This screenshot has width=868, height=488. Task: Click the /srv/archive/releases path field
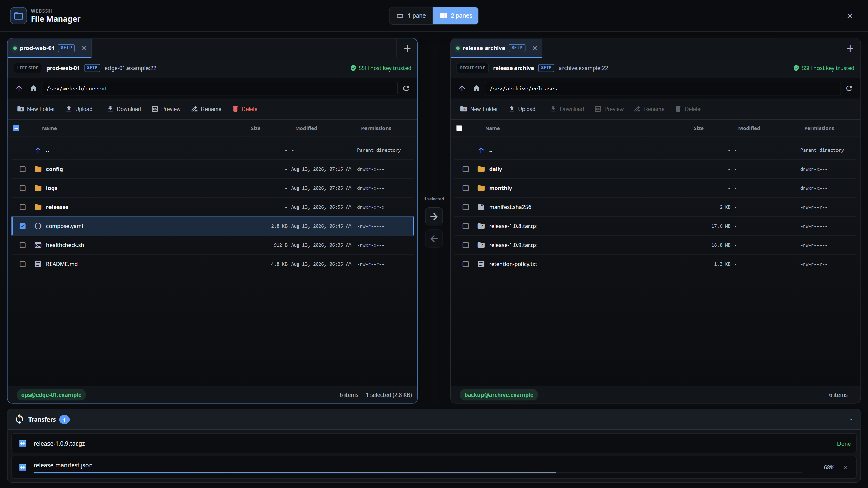(x=663, y=88)
